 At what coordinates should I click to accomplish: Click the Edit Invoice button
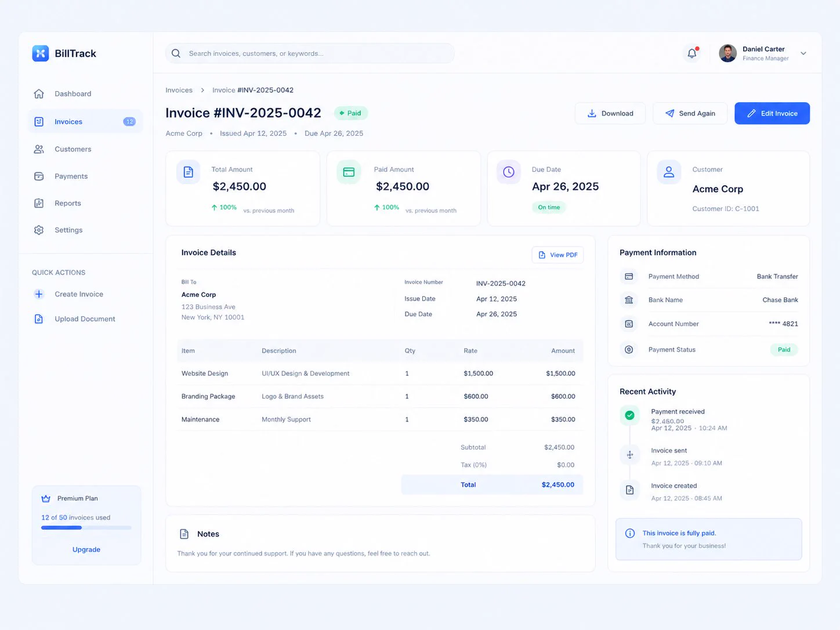tap(772, 113)
